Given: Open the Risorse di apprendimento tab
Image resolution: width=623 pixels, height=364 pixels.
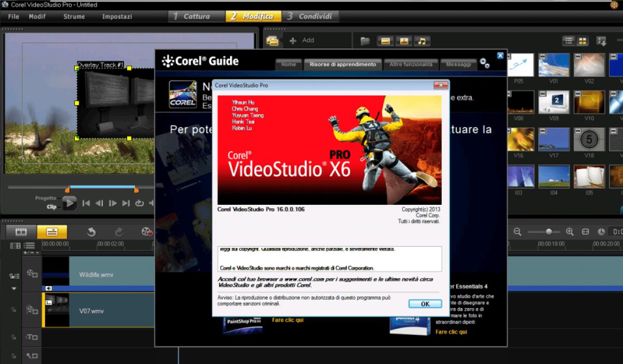Looking at the screenshot, I should click(x=342, y=64).
